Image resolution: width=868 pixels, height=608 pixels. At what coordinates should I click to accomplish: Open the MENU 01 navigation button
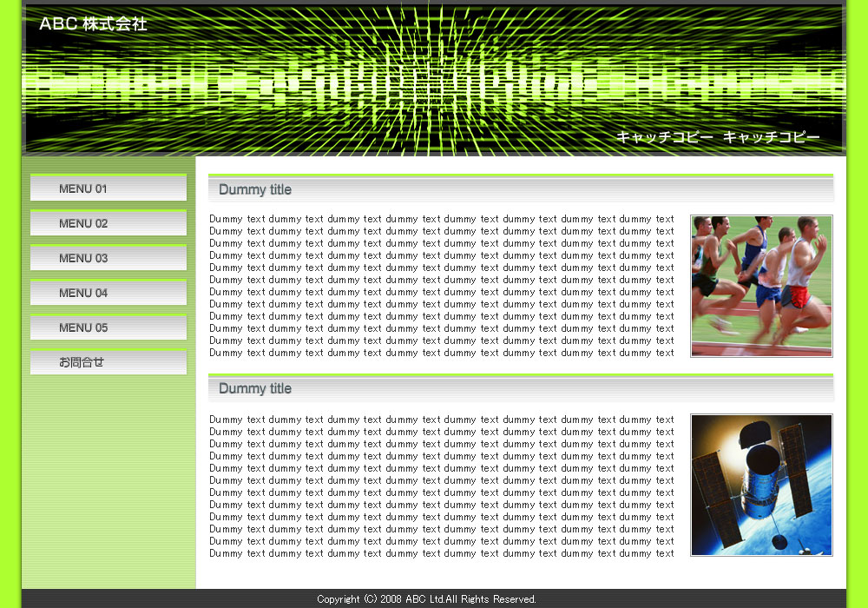tap(108, 188)
